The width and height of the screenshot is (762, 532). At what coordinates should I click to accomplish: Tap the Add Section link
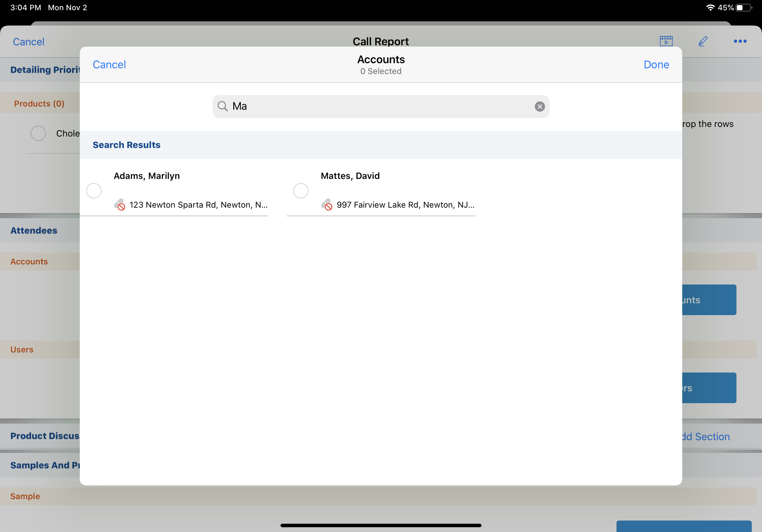tap(705, 437)
